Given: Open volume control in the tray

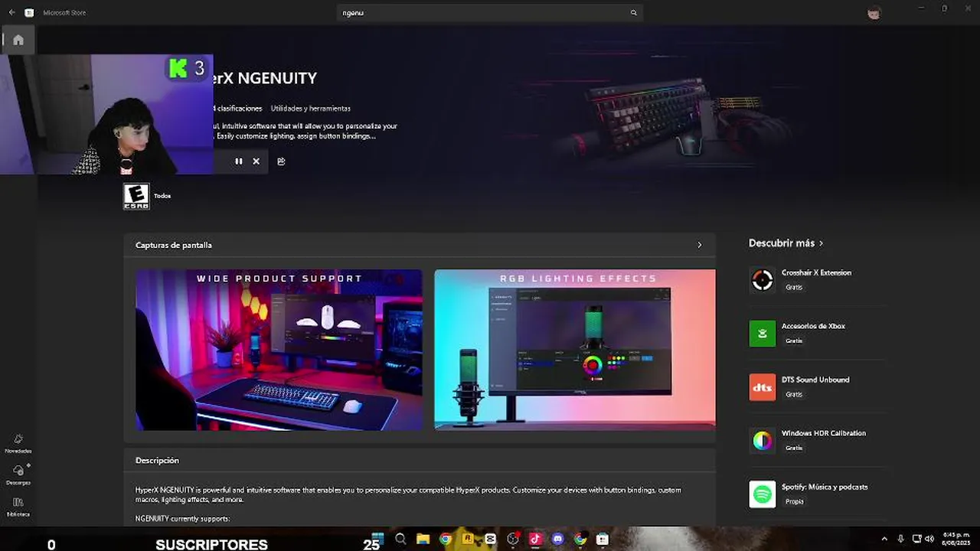Looking at the screenshot, I should [x=929, y=539].
